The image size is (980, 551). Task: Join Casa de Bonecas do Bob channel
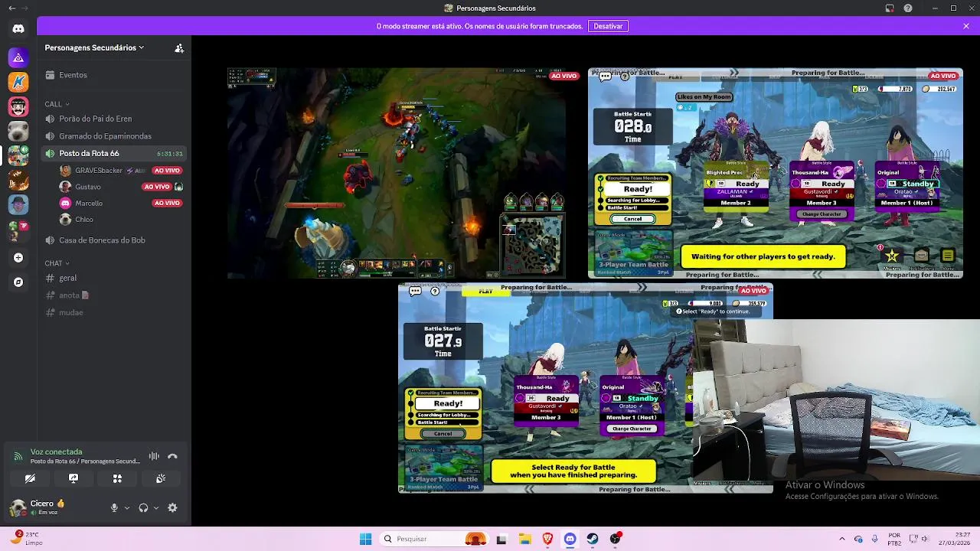(x=114, y=240)
